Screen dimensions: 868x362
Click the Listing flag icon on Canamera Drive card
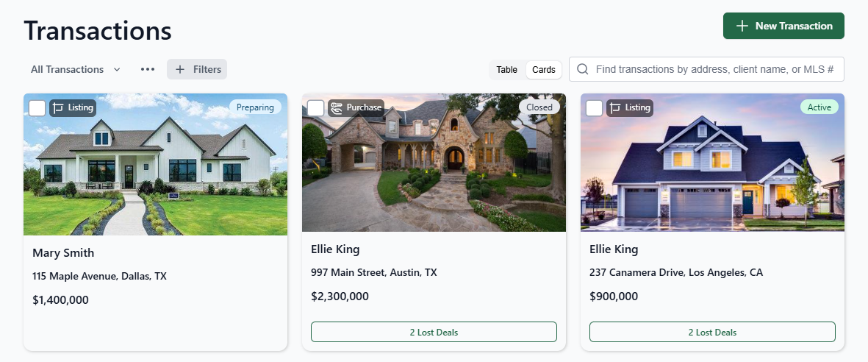tap(615, 107)
